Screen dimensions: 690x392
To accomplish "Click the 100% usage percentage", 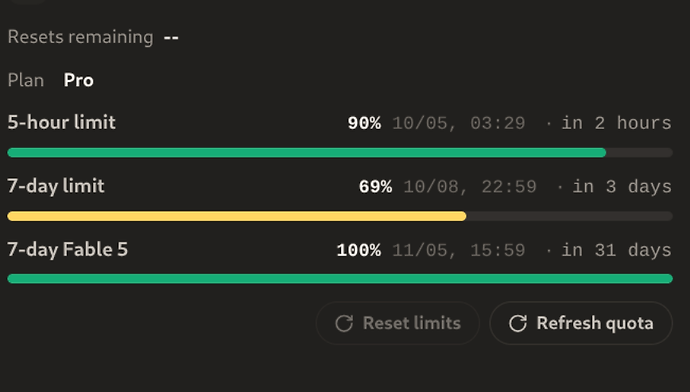I will pos(359,250).
